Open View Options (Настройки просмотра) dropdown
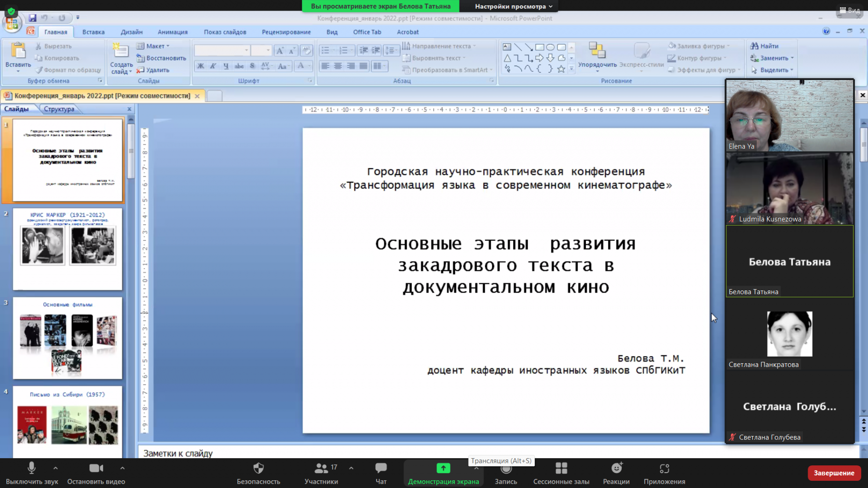This screenshot has width=868, height=488. tap(514, 6)
